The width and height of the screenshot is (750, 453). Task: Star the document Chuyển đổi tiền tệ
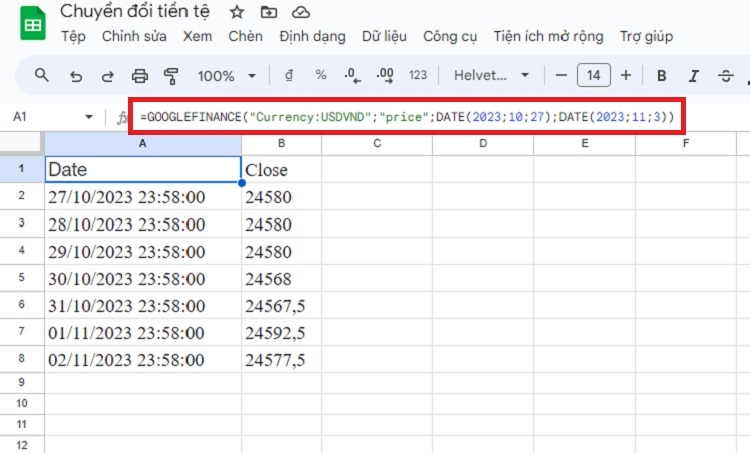pos(237,12)
